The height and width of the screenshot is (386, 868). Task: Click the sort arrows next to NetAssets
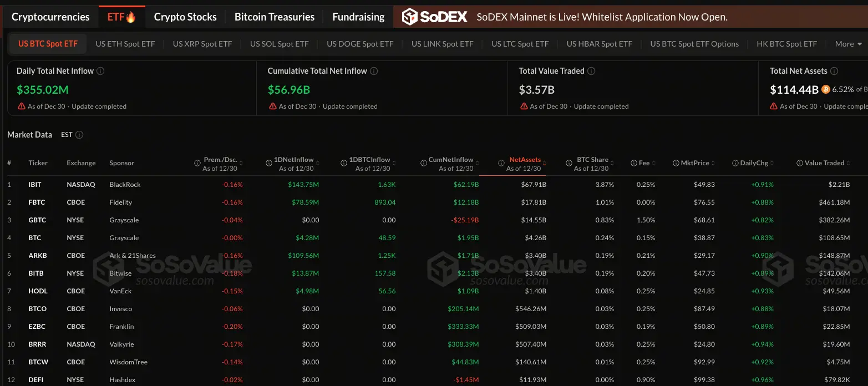coord(545,163)
